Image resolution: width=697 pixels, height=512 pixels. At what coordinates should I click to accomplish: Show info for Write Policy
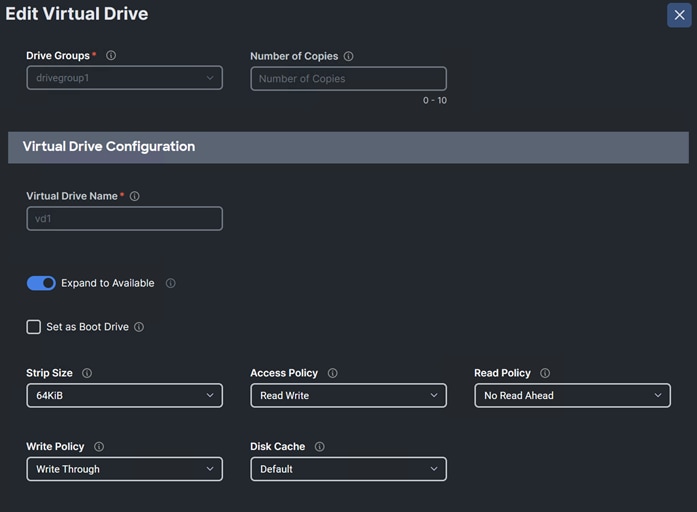click(99, 447)
